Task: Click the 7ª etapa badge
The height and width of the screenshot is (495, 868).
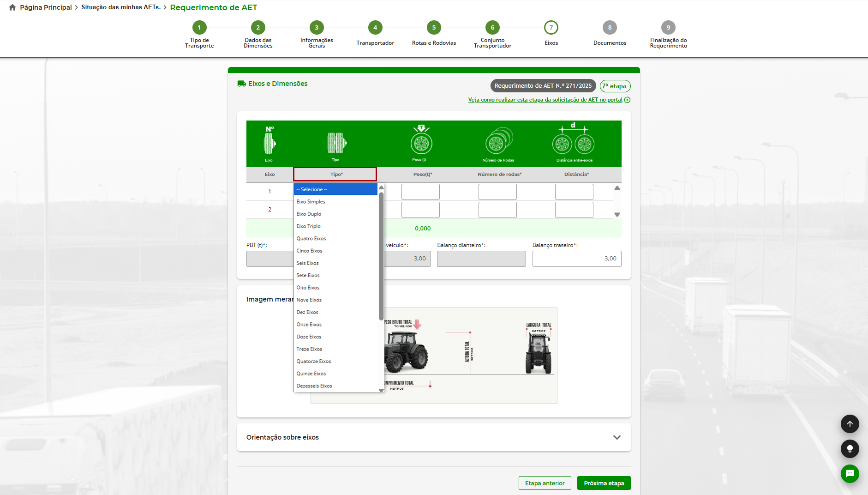Action: tap(615, 86)
